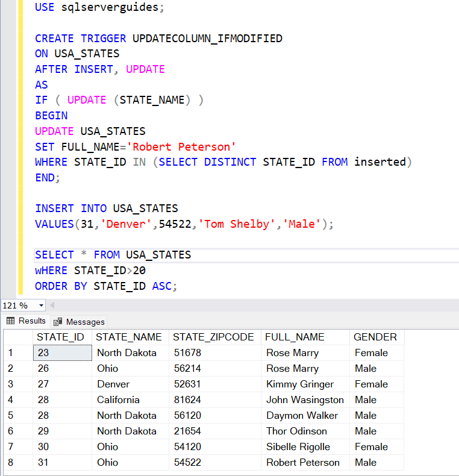Click the cell with STATE_ID 23
The height and width of the screenshot is (476, 459).
(62, 352)
